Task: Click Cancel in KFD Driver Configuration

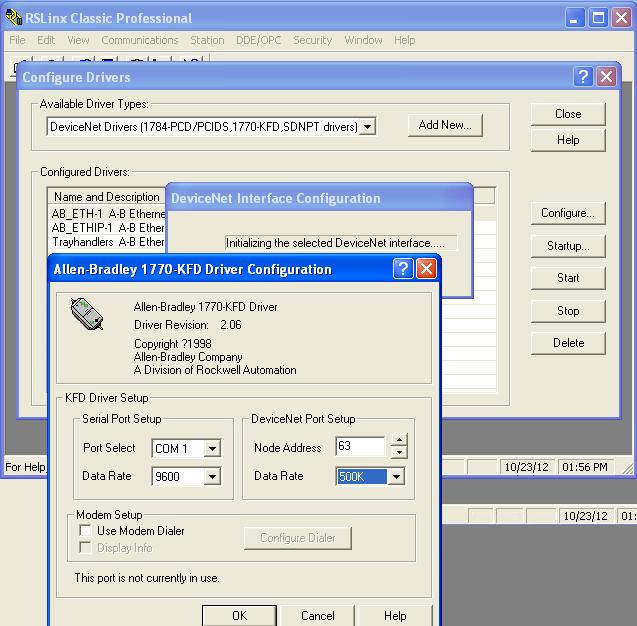Action: (x=318, y=615)
